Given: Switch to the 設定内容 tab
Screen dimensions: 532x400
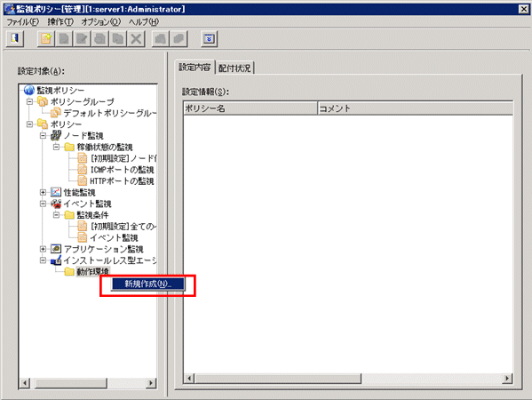Looking at the screenshot, I should [195, 68].
